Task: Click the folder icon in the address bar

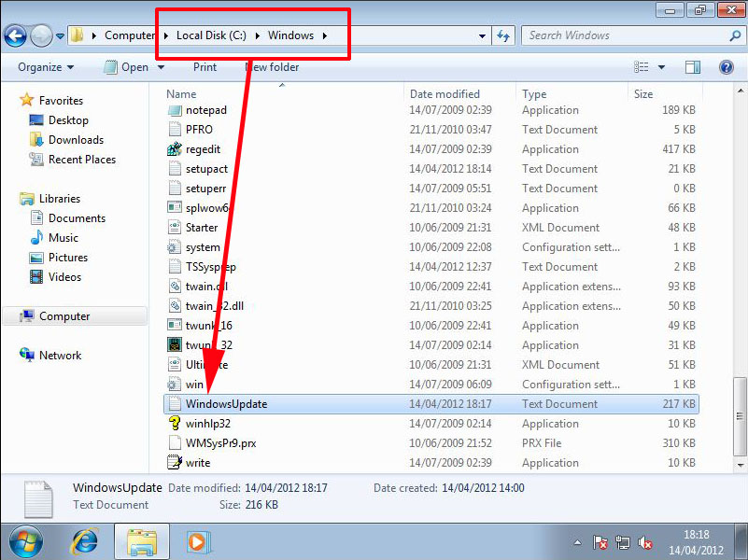Action: pos(77,35)
